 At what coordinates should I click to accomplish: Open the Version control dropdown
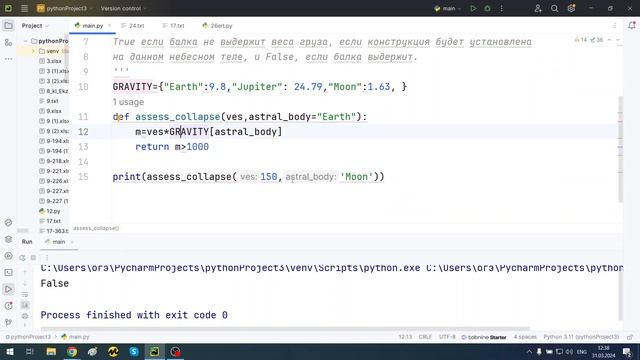click(x=123, y=8)
